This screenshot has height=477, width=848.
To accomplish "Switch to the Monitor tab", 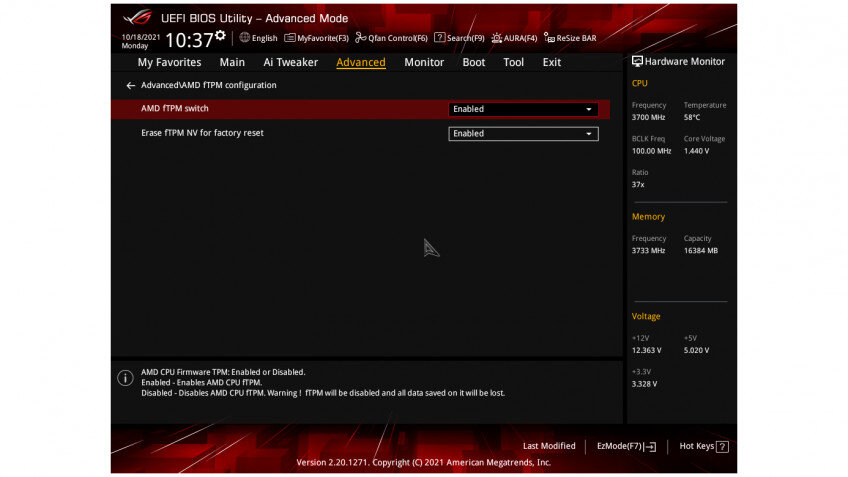I will (424, 62).
